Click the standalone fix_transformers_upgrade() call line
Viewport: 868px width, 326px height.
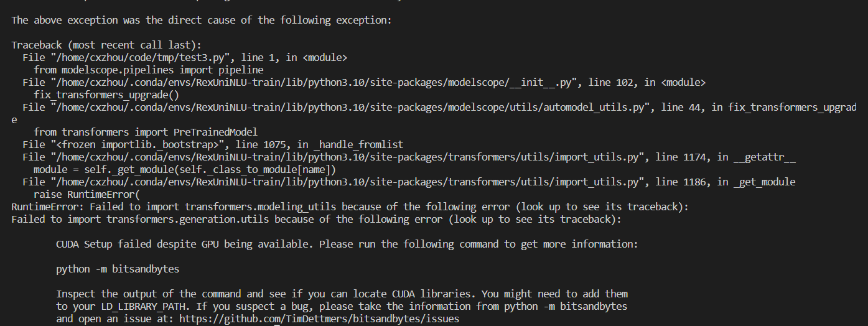[106, 95]
